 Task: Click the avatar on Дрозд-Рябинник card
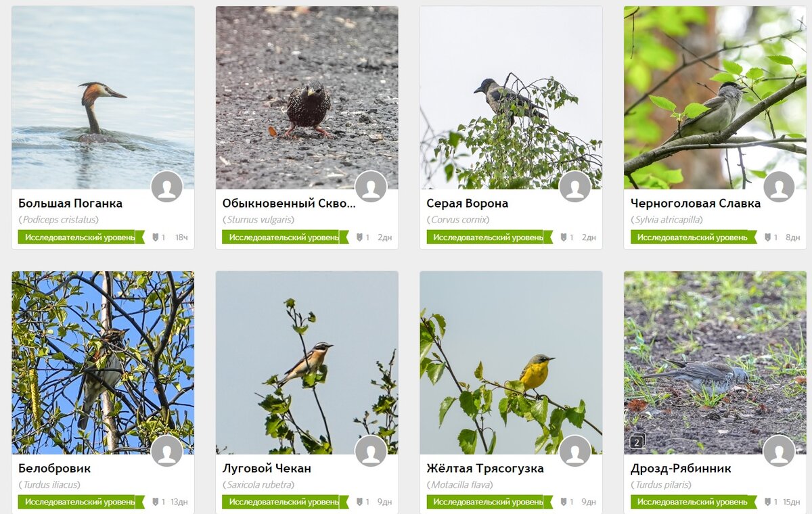click(779, 451)
